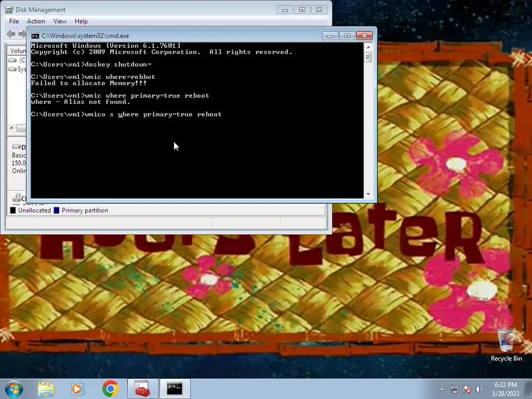This screenshot has width=532, height=399.
Task: Show hidden system tray icons
Action: [x=442, y=389]
